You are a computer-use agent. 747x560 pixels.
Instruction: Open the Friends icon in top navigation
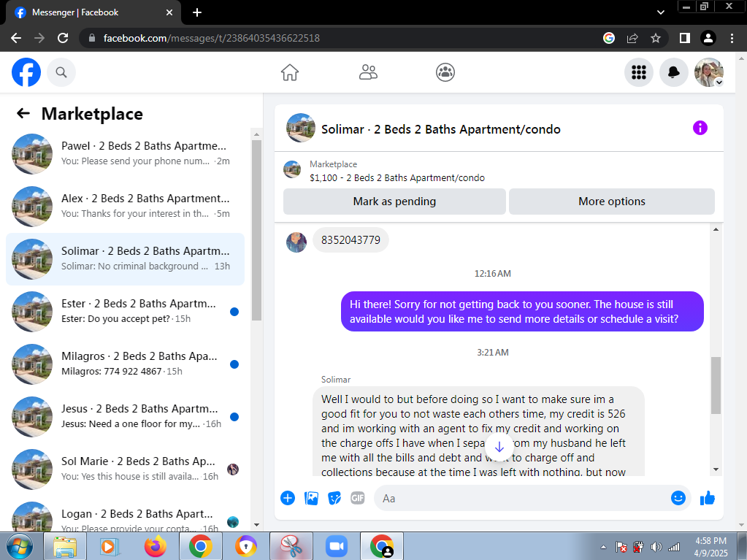tap(368, 72)
